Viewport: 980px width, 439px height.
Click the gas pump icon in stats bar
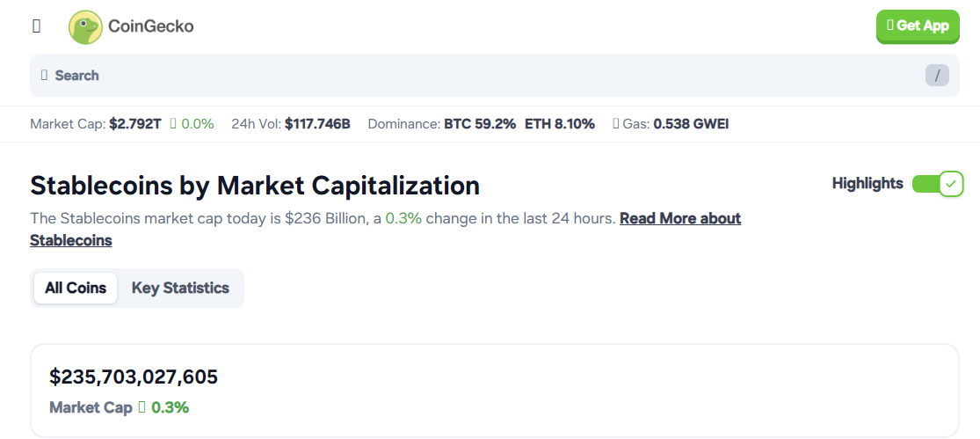pyautogui.click(x=617, y=124)
